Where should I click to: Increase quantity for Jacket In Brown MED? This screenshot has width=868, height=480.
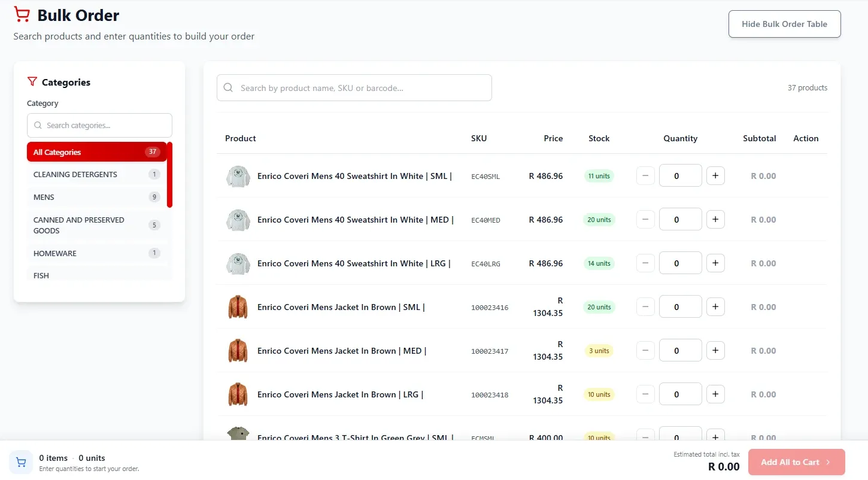(x=715, y=351)
